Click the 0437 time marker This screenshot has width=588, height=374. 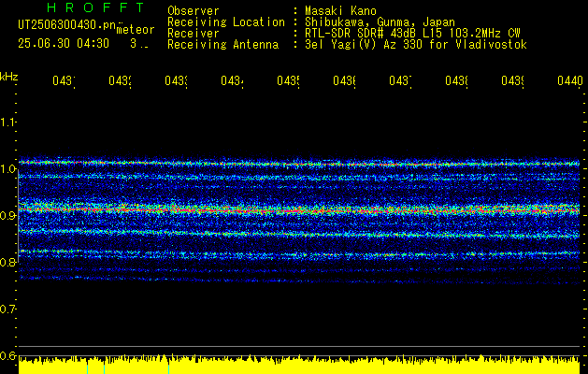point(400,81)
